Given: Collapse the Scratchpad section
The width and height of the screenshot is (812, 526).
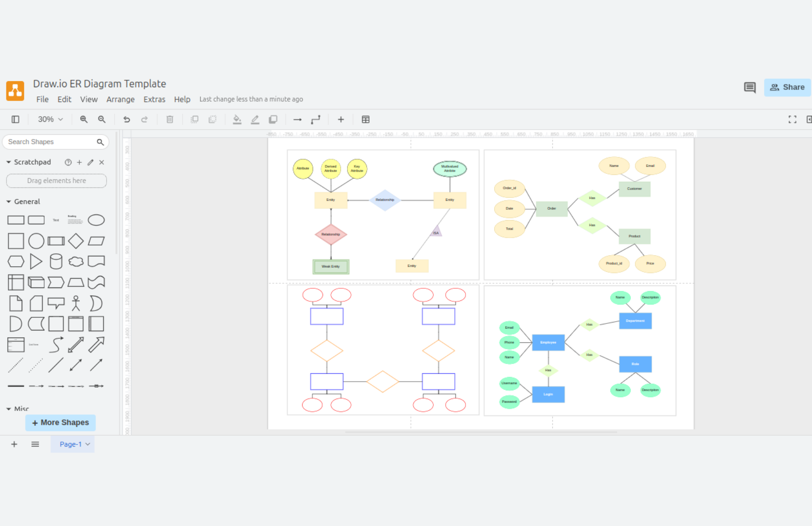Looking at the screenshot, I should [x=9, y=162].
